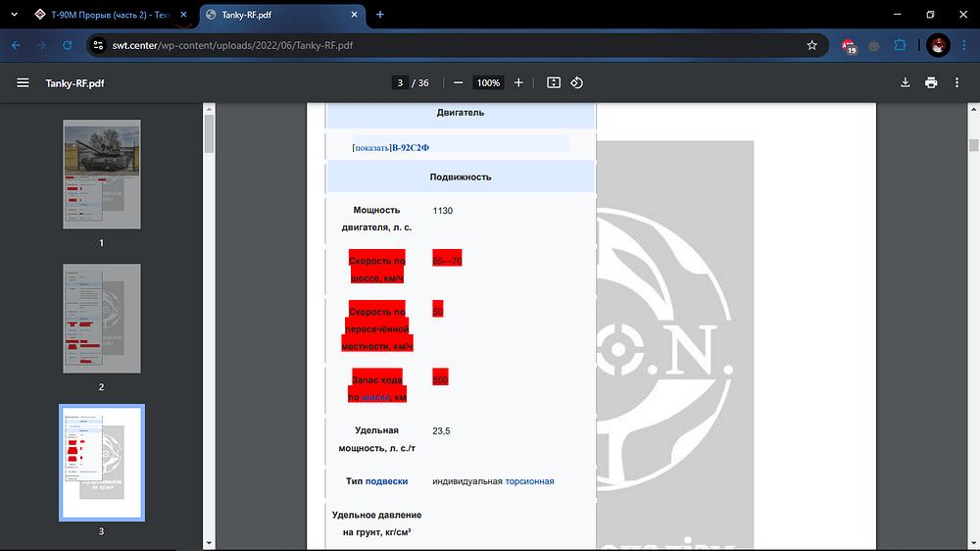Screen dimensions: 980x551
Task: Download the Tanky-RF.pdf file
Action: click(x=905, y=83)
